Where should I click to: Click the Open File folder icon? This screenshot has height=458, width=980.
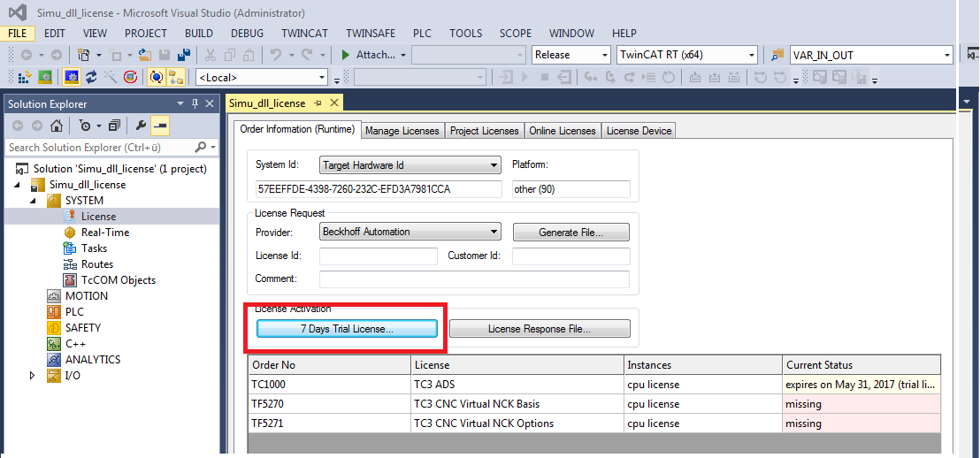[x=144, y=55]
